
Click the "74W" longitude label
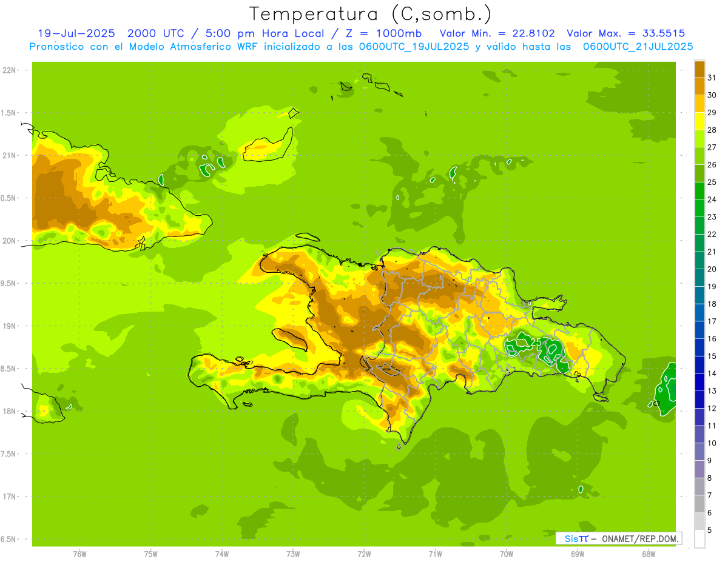tap(221, 554)
